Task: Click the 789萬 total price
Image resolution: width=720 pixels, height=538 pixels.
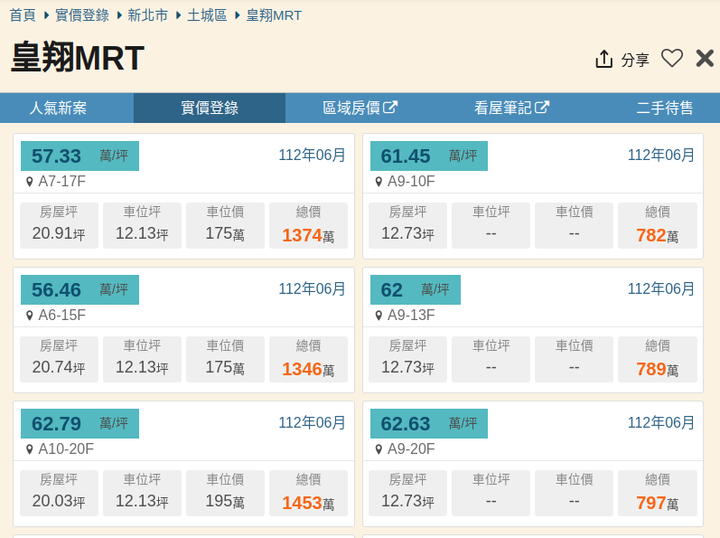Action: click(657, 369)
